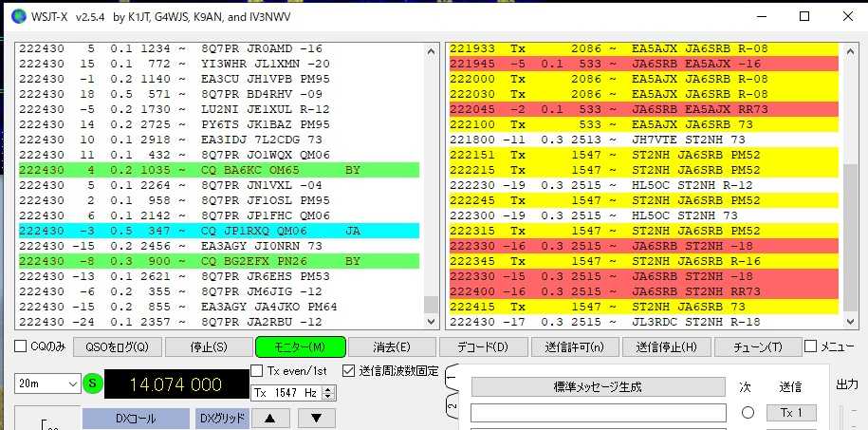
Task: Click the band activity scrollbar up arrow
Action: pyautogui.click(x=432, y=51)
